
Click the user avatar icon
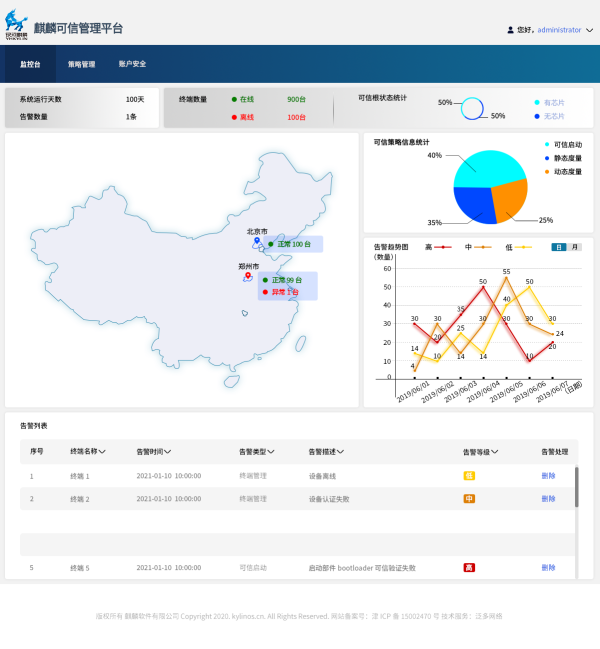click(510, 30)
